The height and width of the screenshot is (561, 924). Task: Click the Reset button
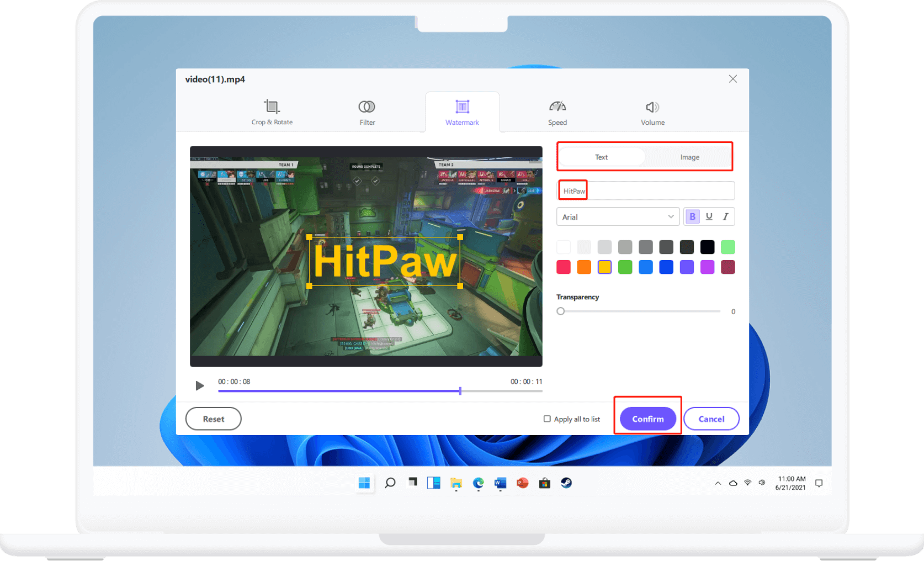pyautogui.click(x=214, y=419)
